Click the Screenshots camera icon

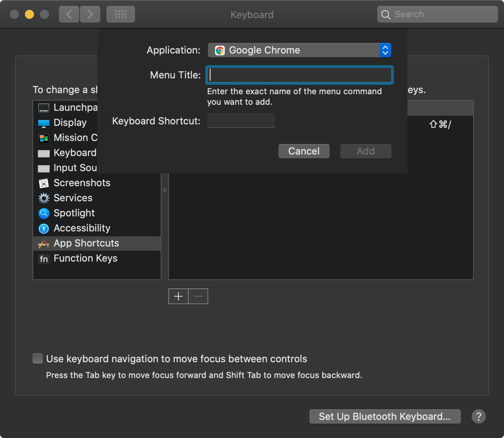point(44,184)
